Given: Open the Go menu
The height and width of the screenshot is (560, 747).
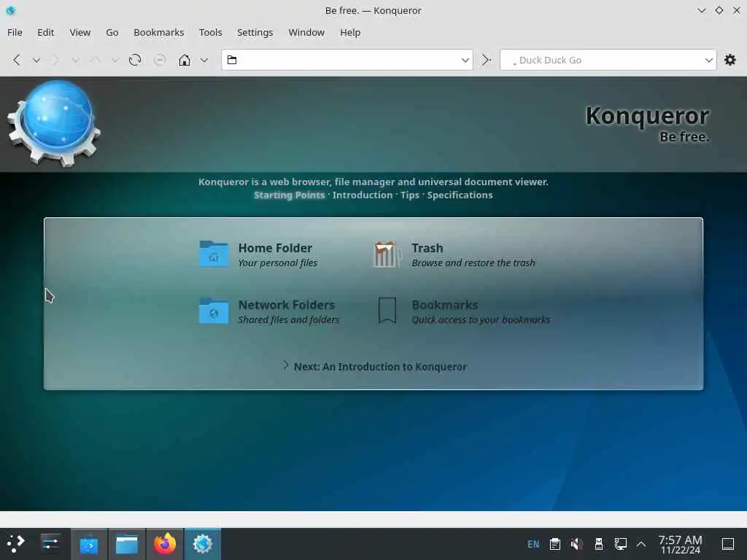Looking at the screenshot, I should [x=112, y=32].
